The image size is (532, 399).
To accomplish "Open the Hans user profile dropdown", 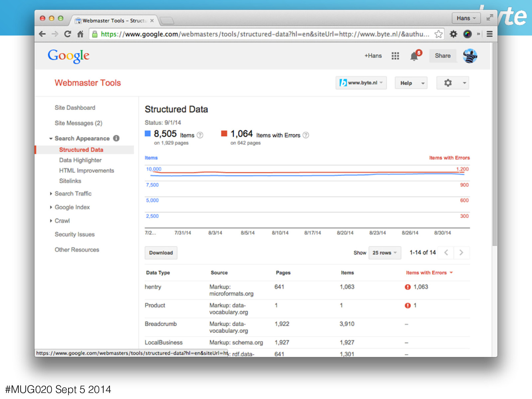I will click(x=466, y=18).
